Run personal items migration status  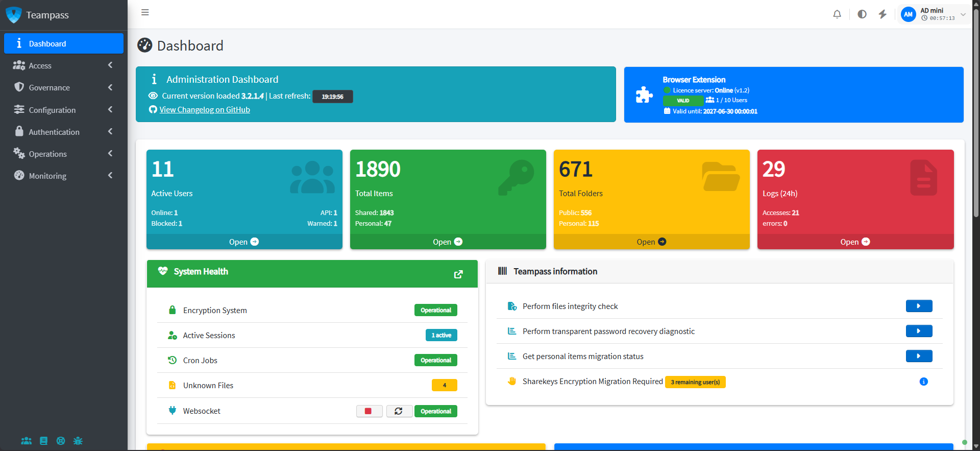919,356
